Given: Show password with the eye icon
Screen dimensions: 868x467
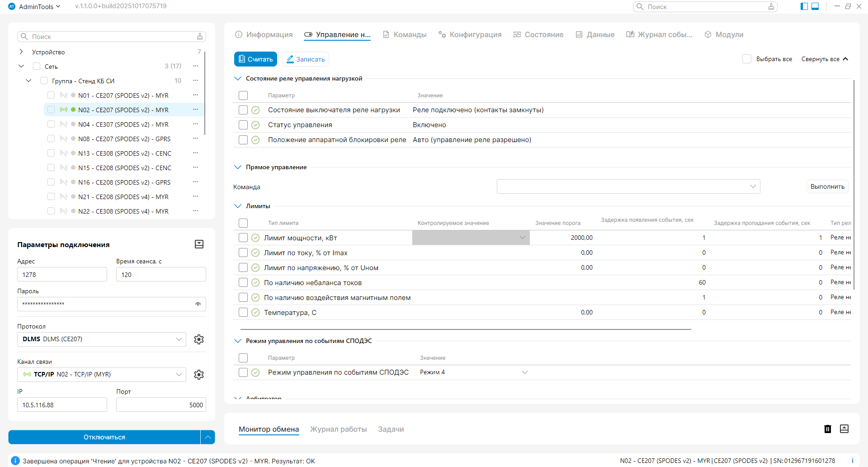Looking at the screenshot, I should (x=198, y=304).
